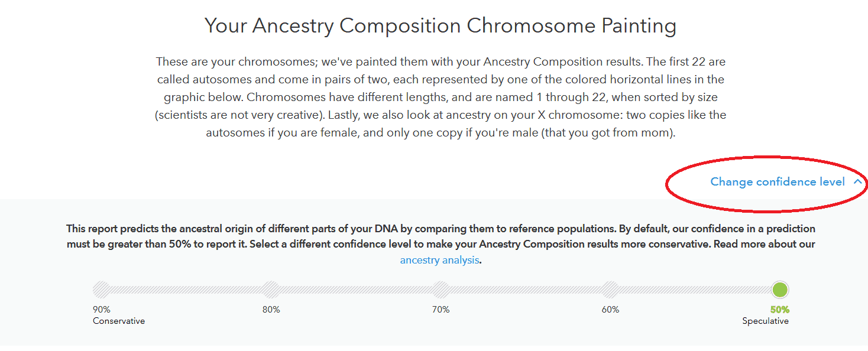Select the 90% confidence circle on slider

click(x=102, y=290)
